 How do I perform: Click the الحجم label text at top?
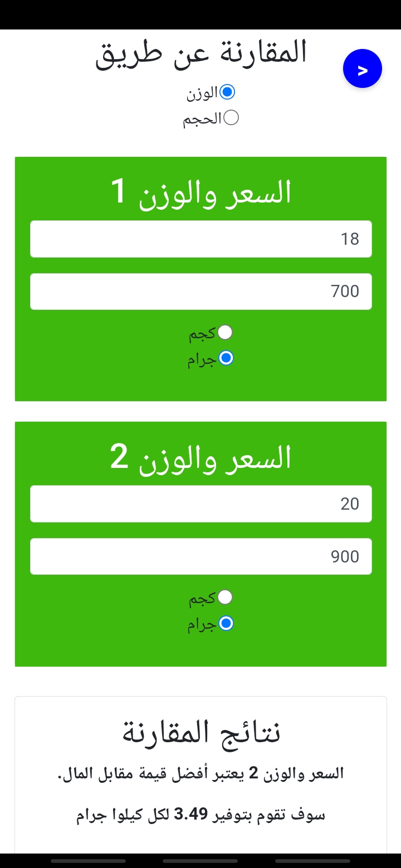pyautogui.click(x=202, y=119)
